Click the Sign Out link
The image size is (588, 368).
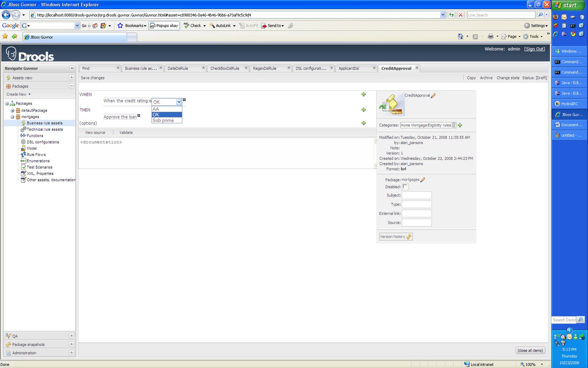[535, 49]
